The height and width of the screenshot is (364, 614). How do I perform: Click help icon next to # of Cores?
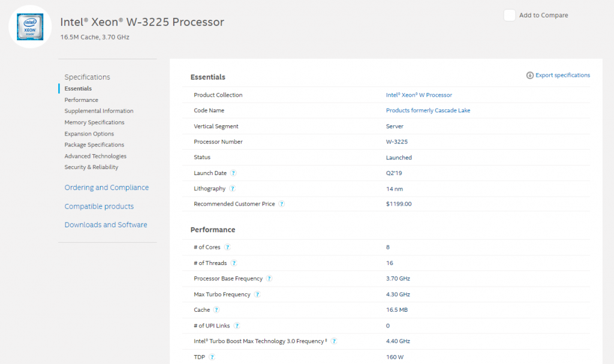click(x=227, y=247)
